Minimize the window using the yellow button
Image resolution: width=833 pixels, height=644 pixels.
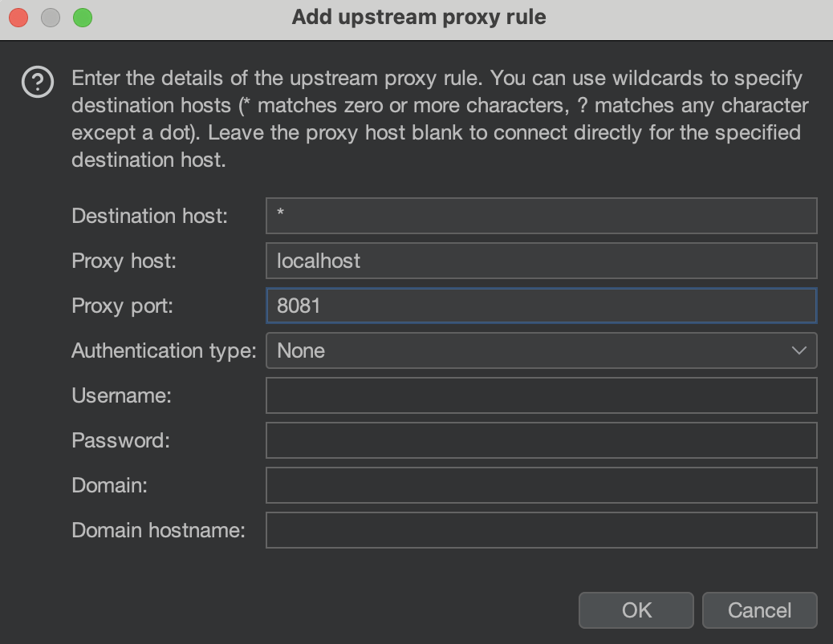pos(51,17)
